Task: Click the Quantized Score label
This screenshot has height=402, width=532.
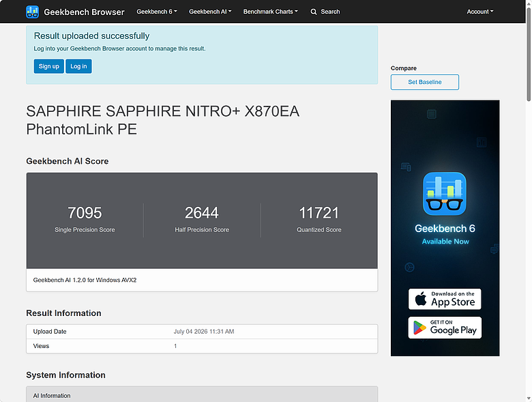Action: [x=319, y=230]
